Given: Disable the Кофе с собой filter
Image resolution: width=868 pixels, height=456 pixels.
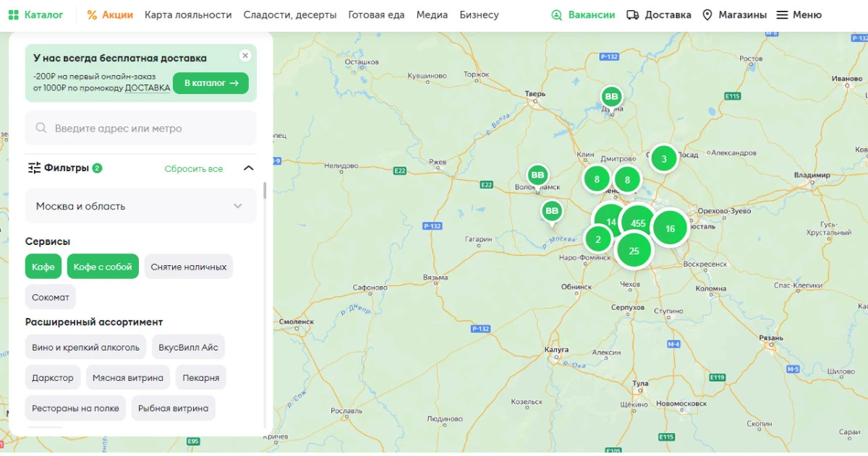Looking at the screenshot, I should pos(103,267).
